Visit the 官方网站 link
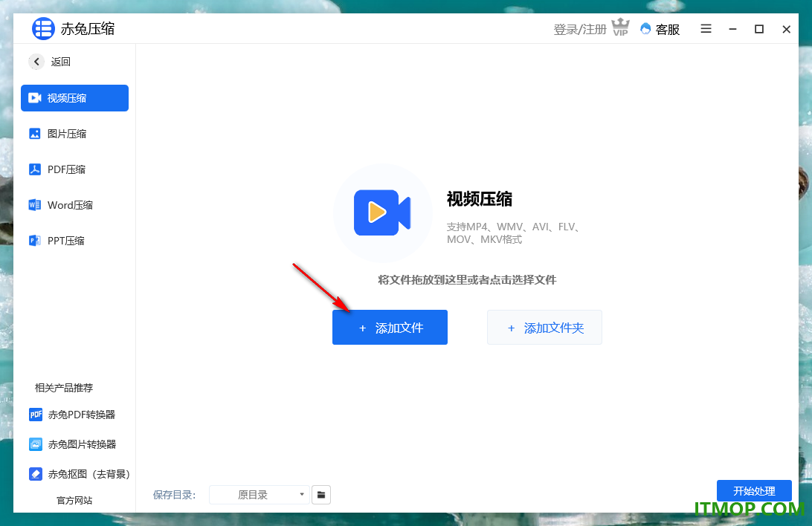 tap(74, 500)
